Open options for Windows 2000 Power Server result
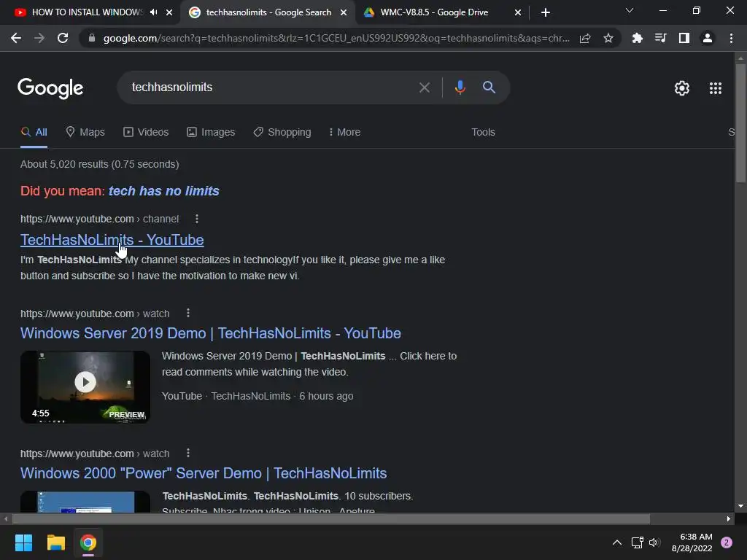The image size is (747, 560). click(188, 453)
